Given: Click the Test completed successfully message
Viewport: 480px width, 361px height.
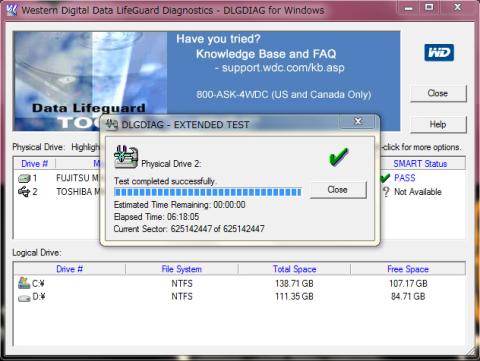Looking at the screenshot, I should click(x=165, y=181).
